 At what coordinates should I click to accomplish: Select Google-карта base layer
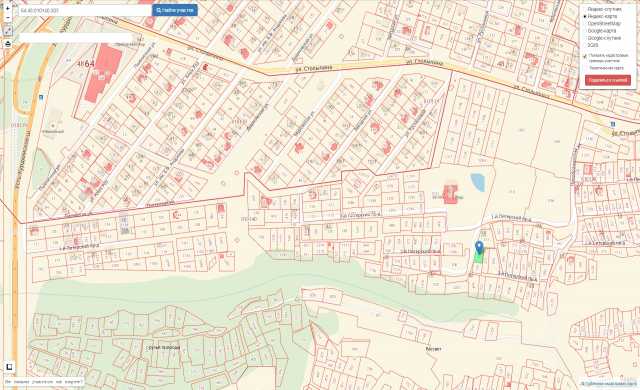(x=601, y=31)
